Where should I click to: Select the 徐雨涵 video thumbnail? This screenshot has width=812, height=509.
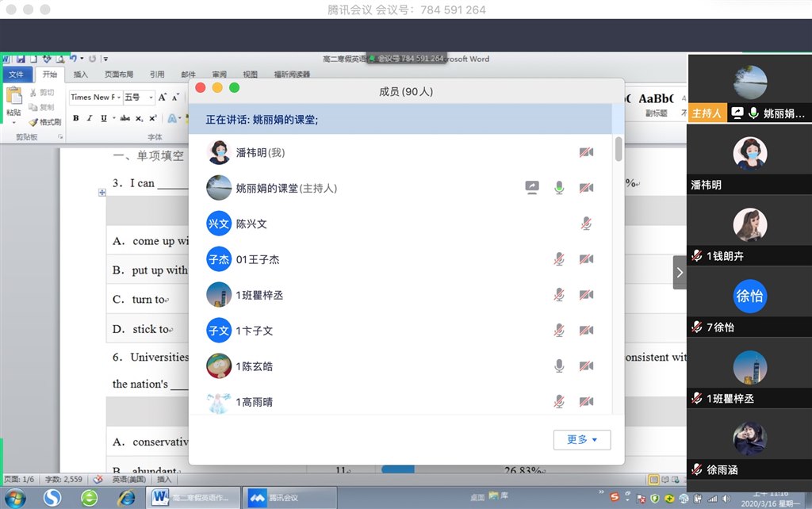(x=749, y=445)
